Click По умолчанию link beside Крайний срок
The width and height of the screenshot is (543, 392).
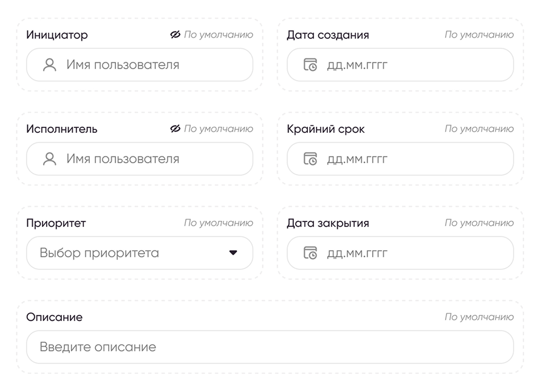479,129
